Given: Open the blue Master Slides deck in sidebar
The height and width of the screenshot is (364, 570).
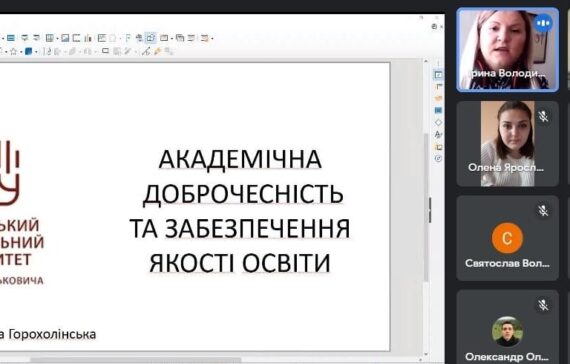Looking at the screenshot, I should 438,110.
